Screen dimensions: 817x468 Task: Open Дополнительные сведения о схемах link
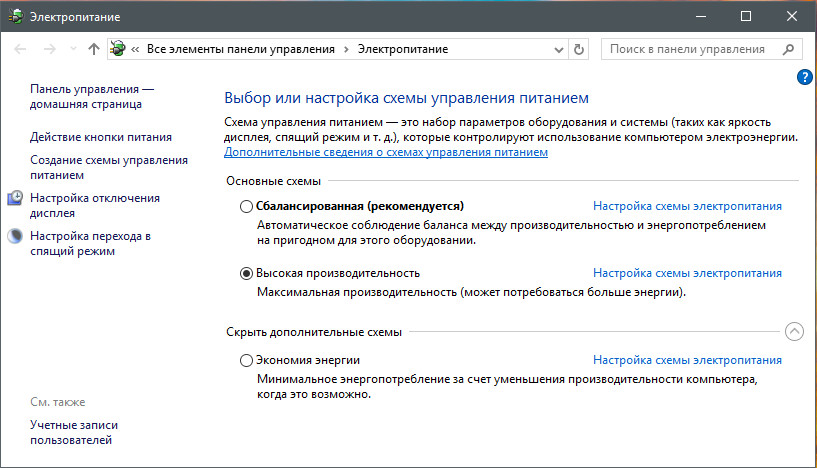coord(386,153)
